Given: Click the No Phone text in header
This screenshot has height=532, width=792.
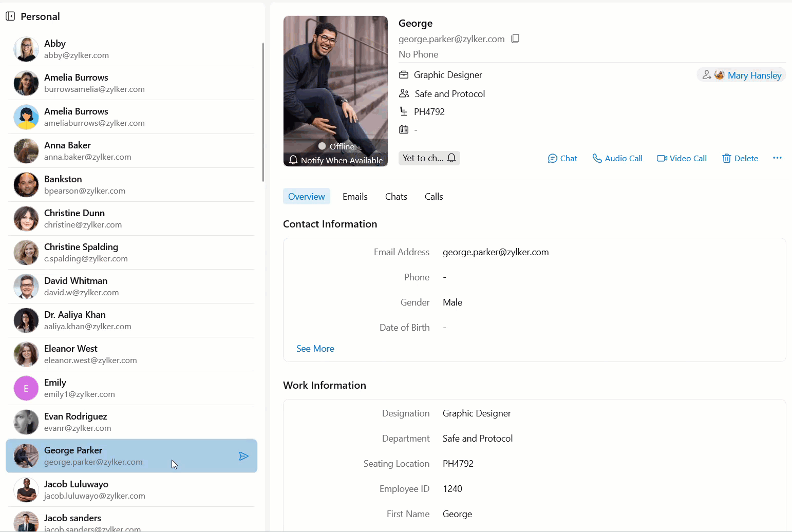Looking at the screenshot, I should point(419,54).
